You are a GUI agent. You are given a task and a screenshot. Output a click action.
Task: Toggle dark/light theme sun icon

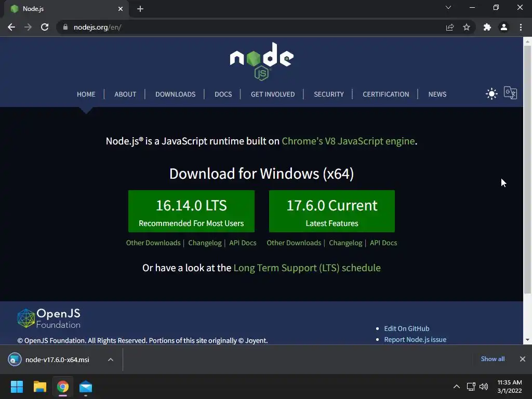point(491,94)
